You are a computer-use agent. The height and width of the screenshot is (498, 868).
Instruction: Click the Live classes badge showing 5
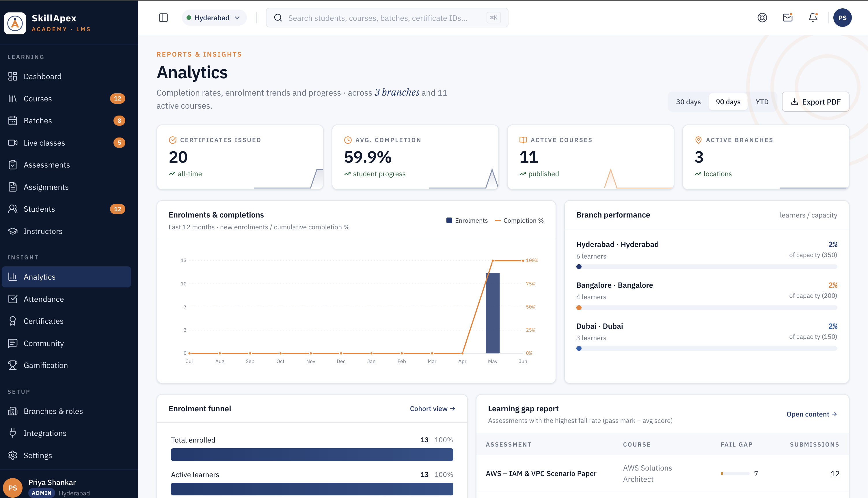pos(119,143)
